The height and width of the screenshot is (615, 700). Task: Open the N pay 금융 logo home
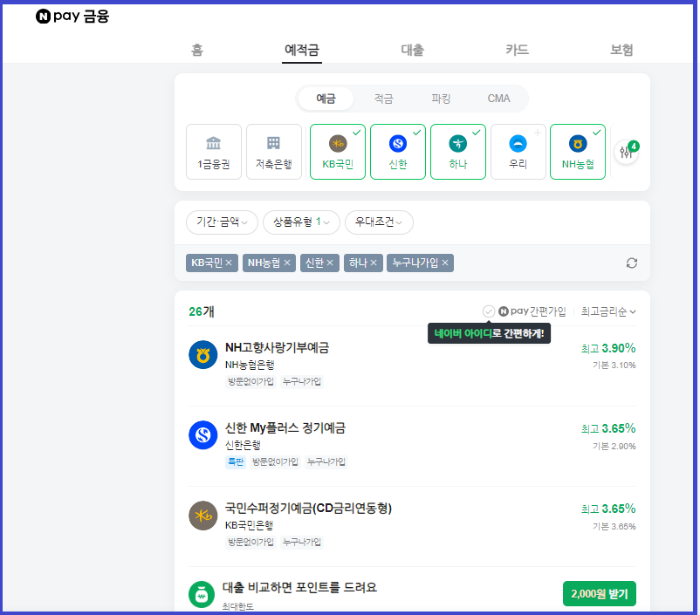click(x=72, y=17)
